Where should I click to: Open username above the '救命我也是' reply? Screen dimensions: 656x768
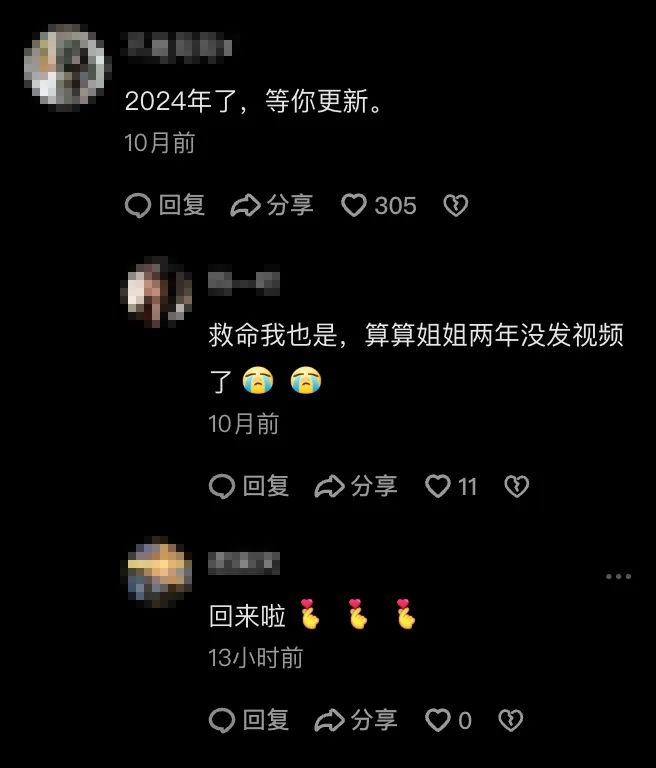244,283
